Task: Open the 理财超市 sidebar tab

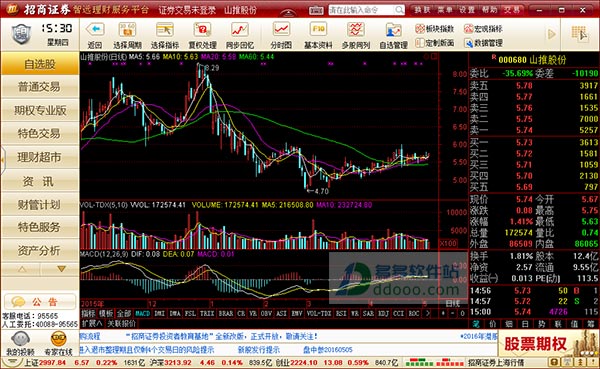Action: (40, 157)
